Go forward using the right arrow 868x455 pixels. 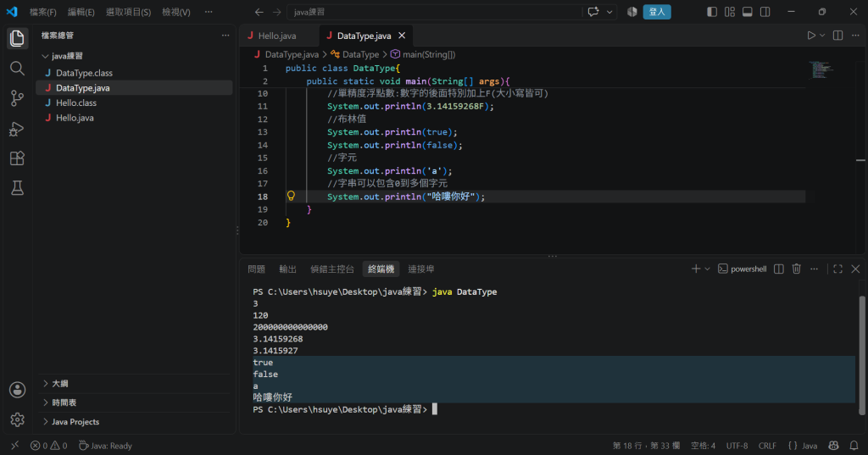tap(277, 12)
